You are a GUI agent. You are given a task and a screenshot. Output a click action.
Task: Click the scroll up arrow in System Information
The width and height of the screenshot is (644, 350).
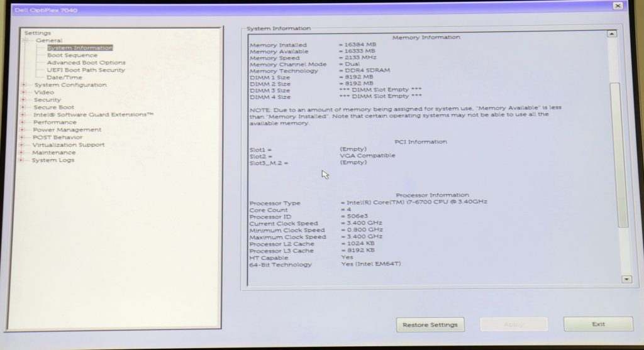[x=612, y=34]
